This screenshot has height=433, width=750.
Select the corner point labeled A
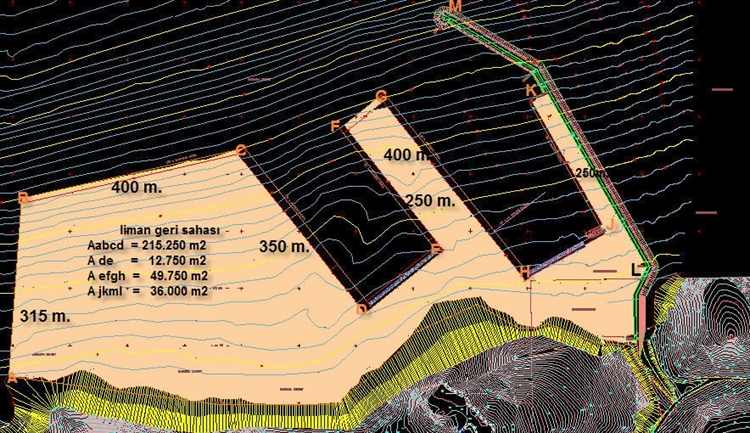coord(11,379)
